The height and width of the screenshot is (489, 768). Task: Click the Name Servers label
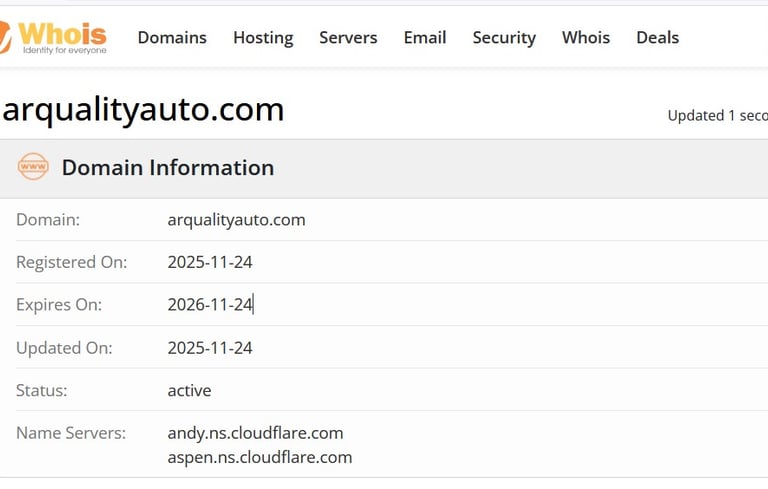[71, 433]
